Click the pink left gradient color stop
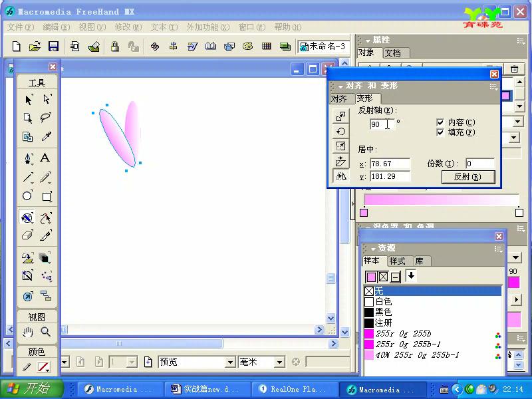532x399 pixels. (x=364, y=212)
